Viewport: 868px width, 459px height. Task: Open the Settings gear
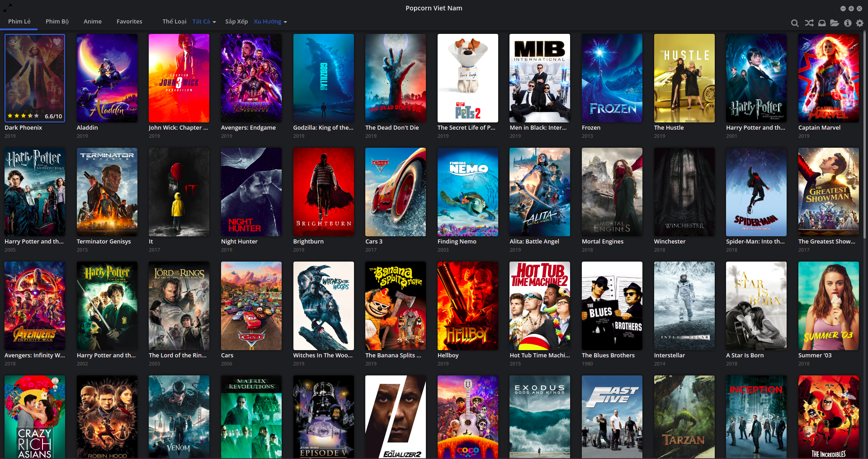[860, 23]
